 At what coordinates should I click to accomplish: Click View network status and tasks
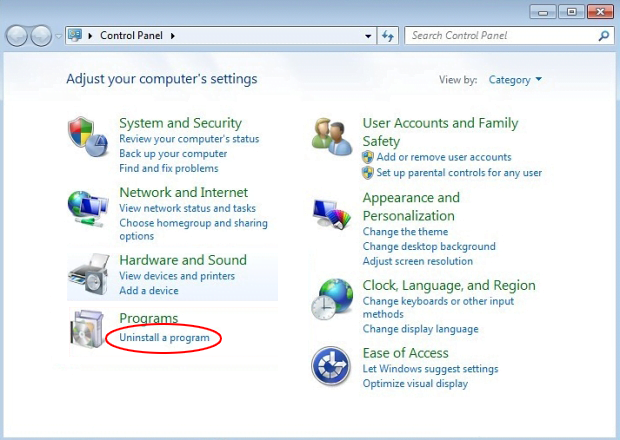click(x=187, y=208)
